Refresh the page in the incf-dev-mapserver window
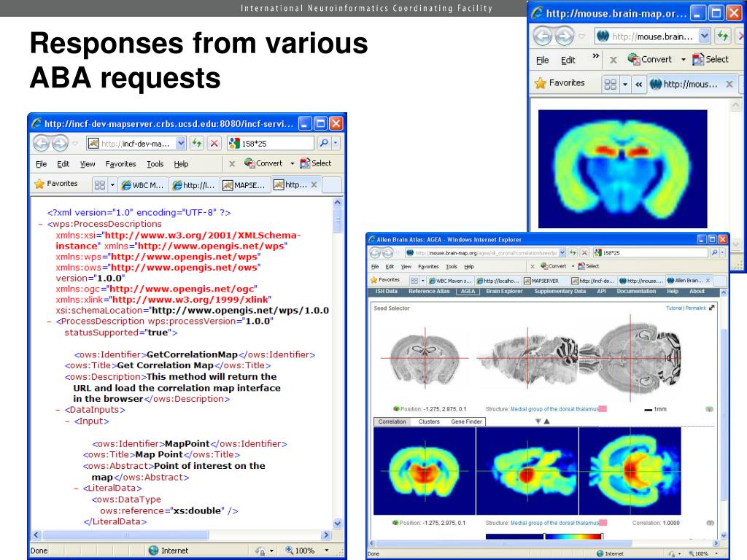 click(197, 143)
